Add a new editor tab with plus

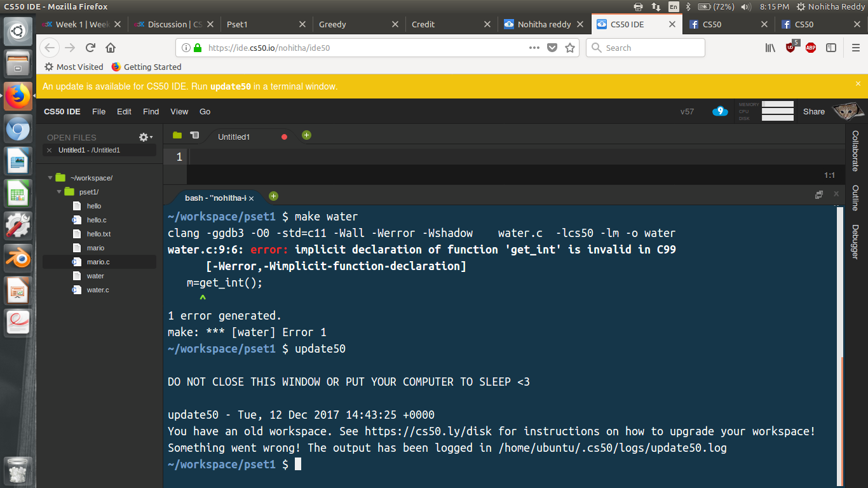[306, 135]
